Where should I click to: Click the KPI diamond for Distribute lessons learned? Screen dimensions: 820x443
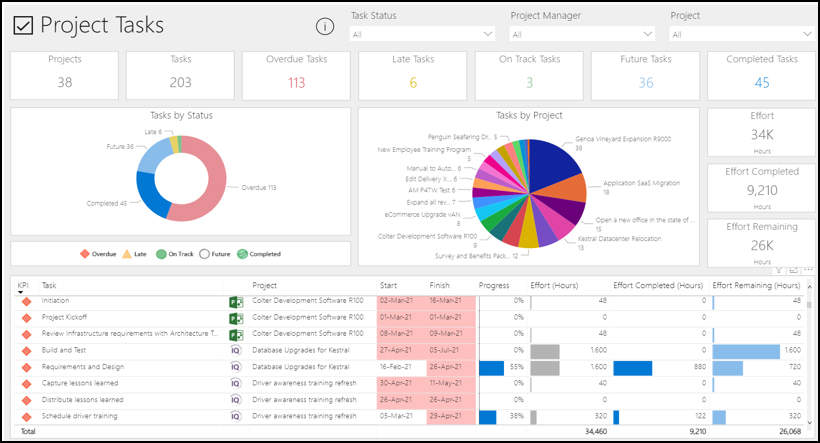27,401
